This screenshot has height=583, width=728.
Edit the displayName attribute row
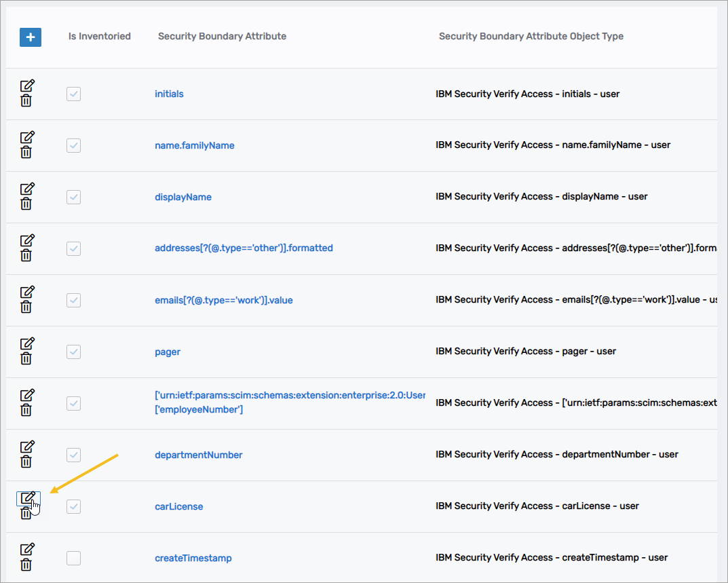pos(27,189)
